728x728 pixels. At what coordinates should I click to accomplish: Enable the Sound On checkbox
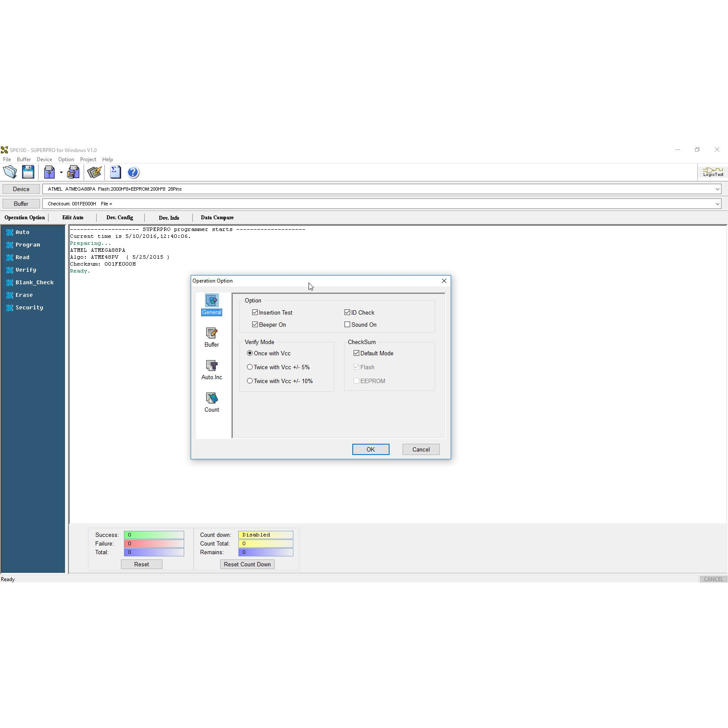pos(347,325)
